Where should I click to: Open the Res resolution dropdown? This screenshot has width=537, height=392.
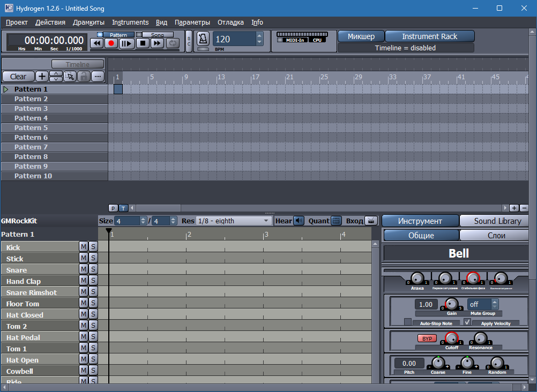tap(234, 221)
